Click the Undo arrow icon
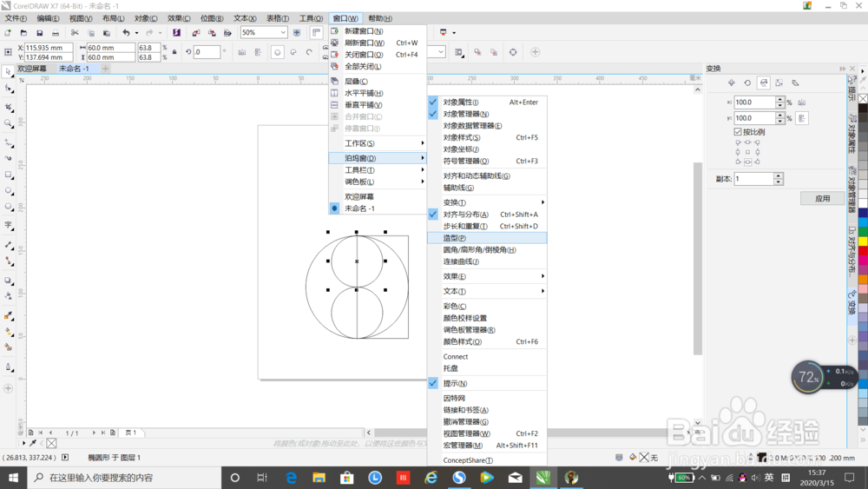Image resolution: width=868 pixels, height=489 pixels. pos(126,33)
